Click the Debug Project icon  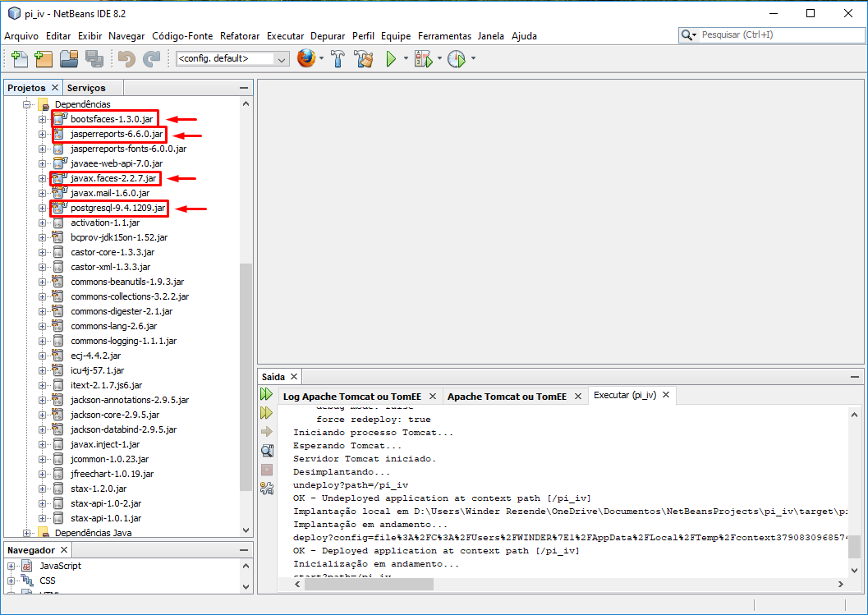tap(424, 58)
